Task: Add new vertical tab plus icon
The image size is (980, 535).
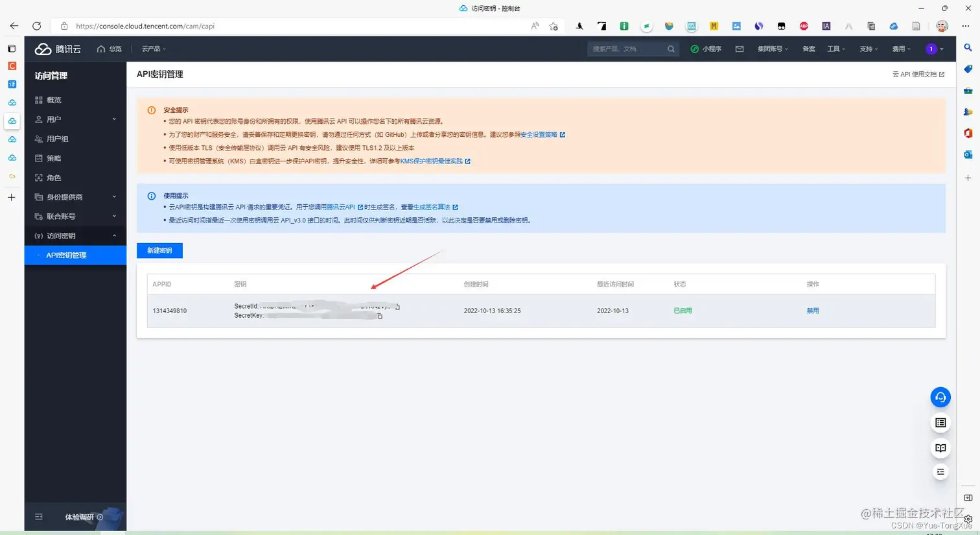Action: click(x=11, y=197)
